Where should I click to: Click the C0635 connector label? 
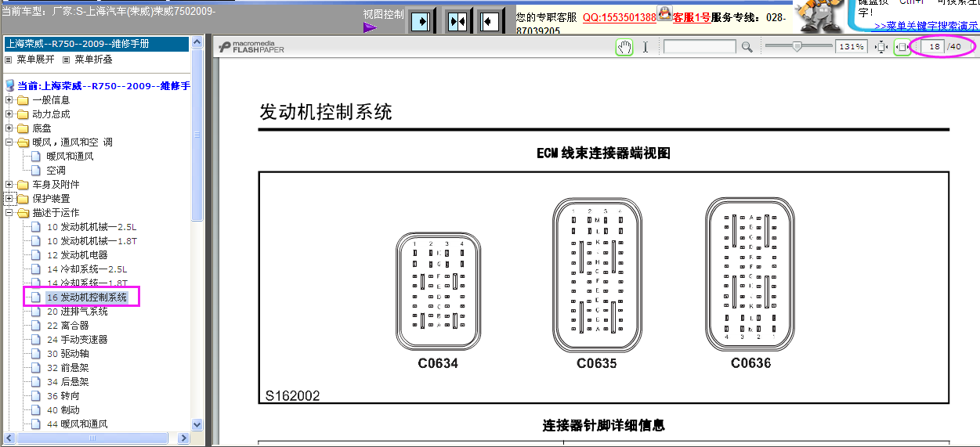[x=597, y=363]
